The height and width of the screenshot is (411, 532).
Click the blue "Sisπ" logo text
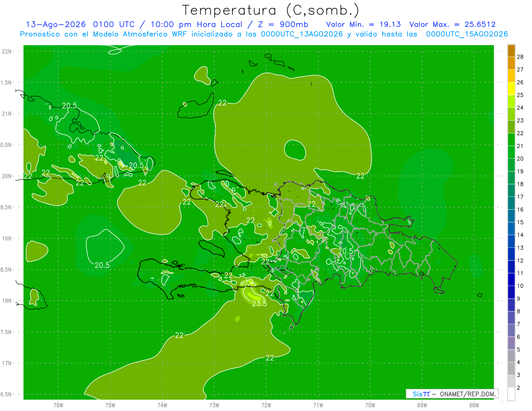421,394
